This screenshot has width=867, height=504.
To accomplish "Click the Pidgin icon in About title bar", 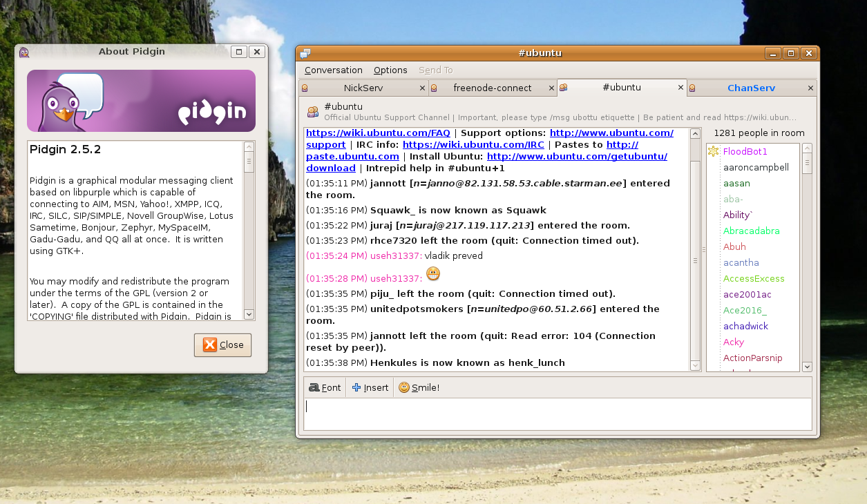I will coord(24,52).
